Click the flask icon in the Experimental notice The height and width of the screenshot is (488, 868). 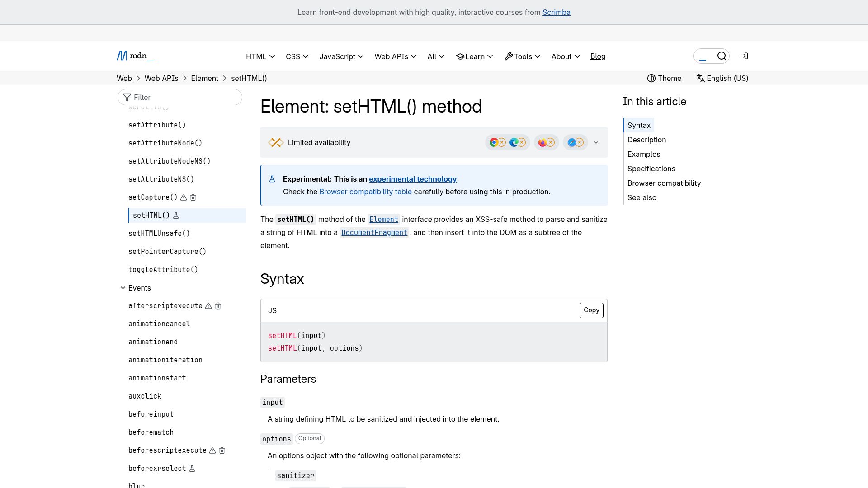tap(272, 179)
